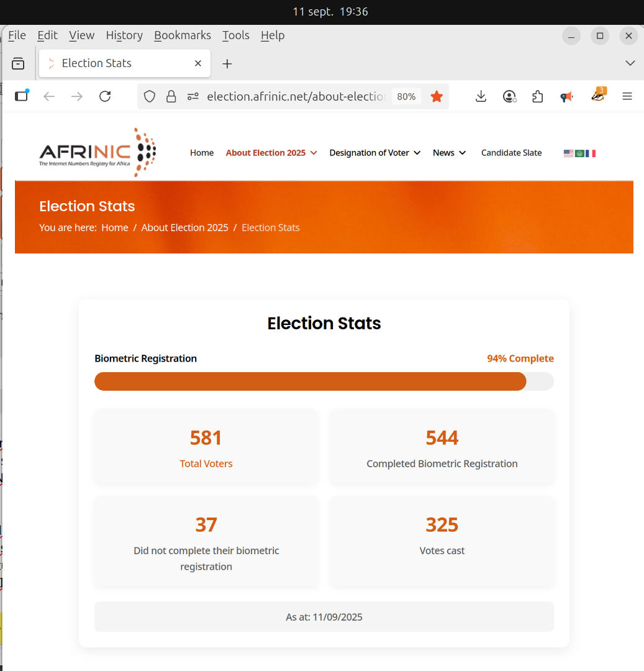
Task: Expand the News chevron
Action: tap(462, 153)
